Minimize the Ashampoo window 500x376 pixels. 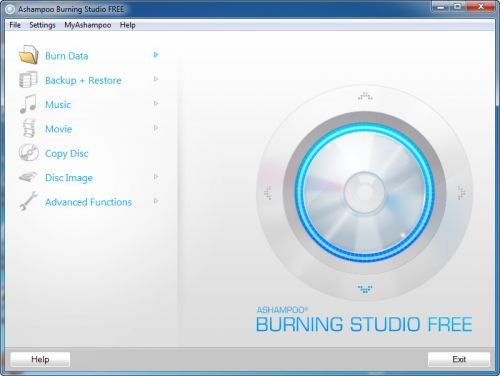[x=441, y=7]
